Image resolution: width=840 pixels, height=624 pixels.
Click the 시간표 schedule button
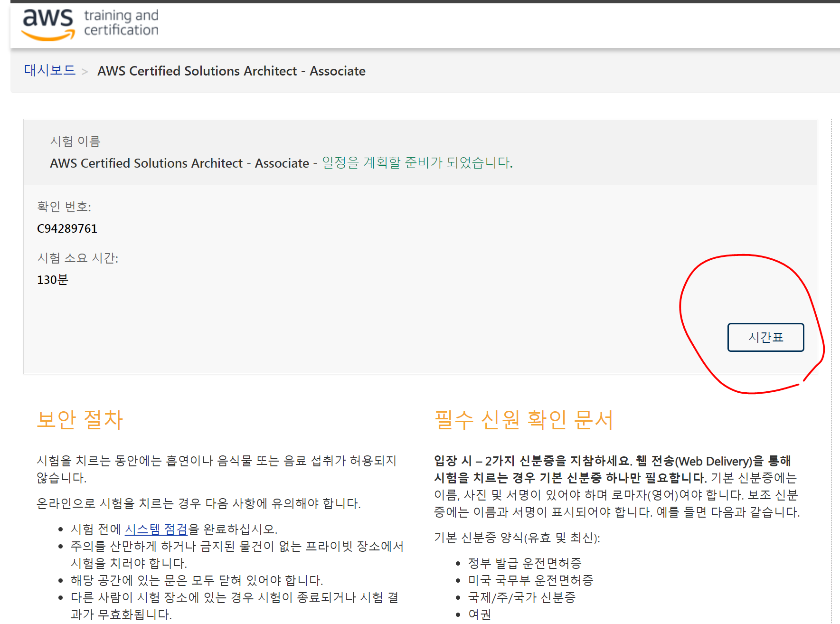765,337
